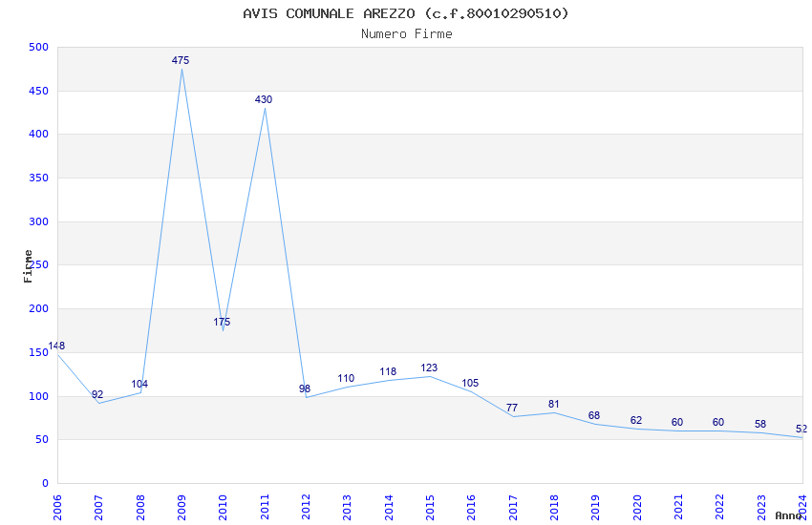
Task: Click the 104 data label
Action: click(x=139, y=384)
